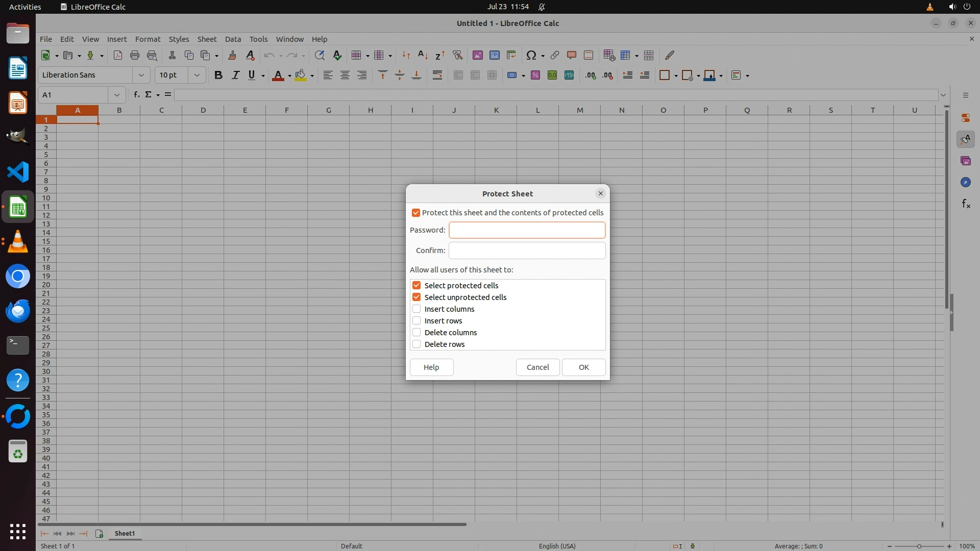Click the zoom slider in status bar
The image size is (980, 551).
[919, 546]
